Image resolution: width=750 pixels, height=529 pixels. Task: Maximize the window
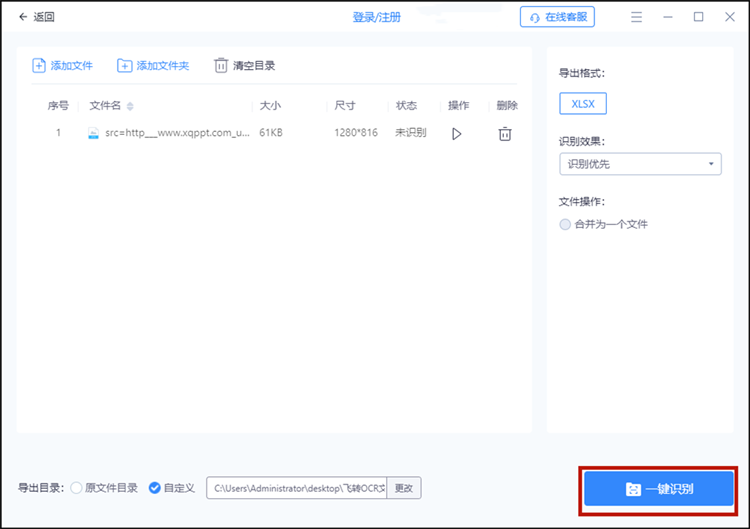698,17
